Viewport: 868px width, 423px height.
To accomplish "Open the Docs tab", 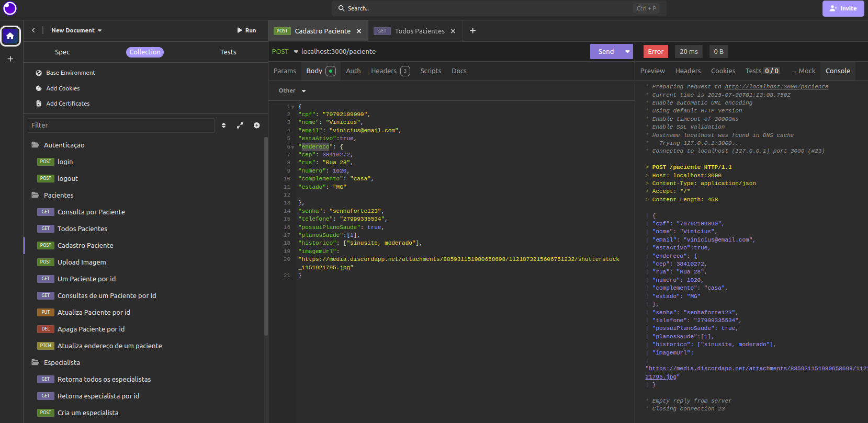I will pyautogui.click(x=459, y=71).
